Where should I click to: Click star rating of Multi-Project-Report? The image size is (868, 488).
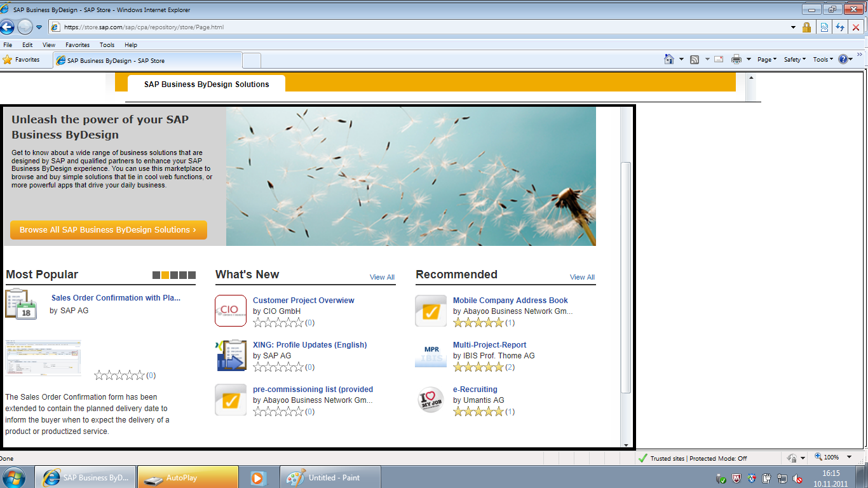coord(478,367)
